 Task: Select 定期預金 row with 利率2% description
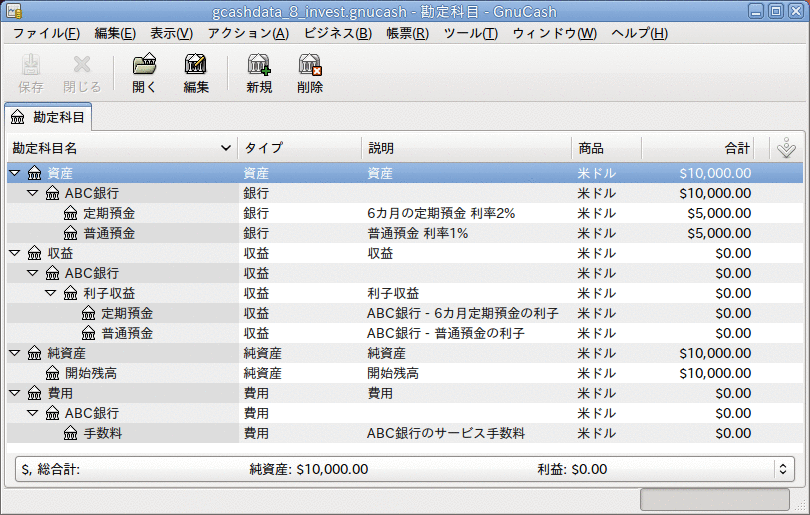(x=405, y=213)
